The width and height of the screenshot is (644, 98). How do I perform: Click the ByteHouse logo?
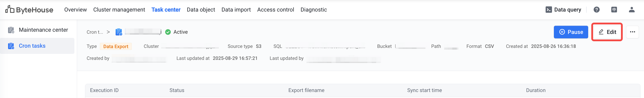click(29, 10)
